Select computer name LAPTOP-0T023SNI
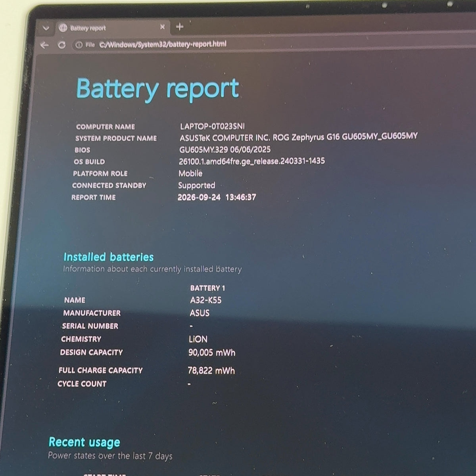This screenshot has height=476, width=476. [212, 126]
